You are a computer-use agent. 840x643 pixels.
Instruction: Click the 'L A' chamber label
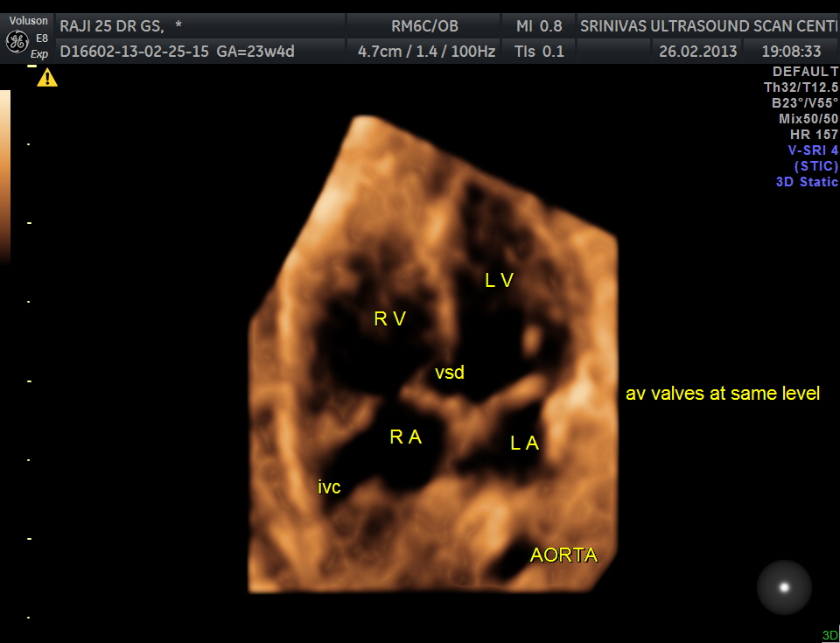coord(524,444)
